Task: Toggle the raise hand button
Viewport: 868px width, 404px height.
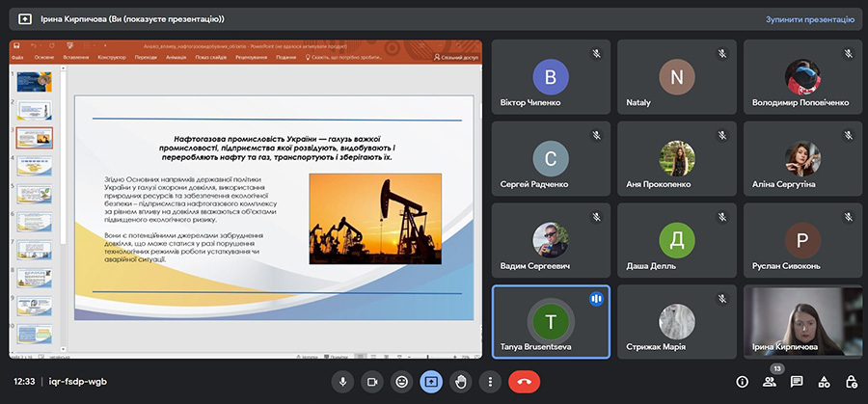Action: [x=461, y=382]
